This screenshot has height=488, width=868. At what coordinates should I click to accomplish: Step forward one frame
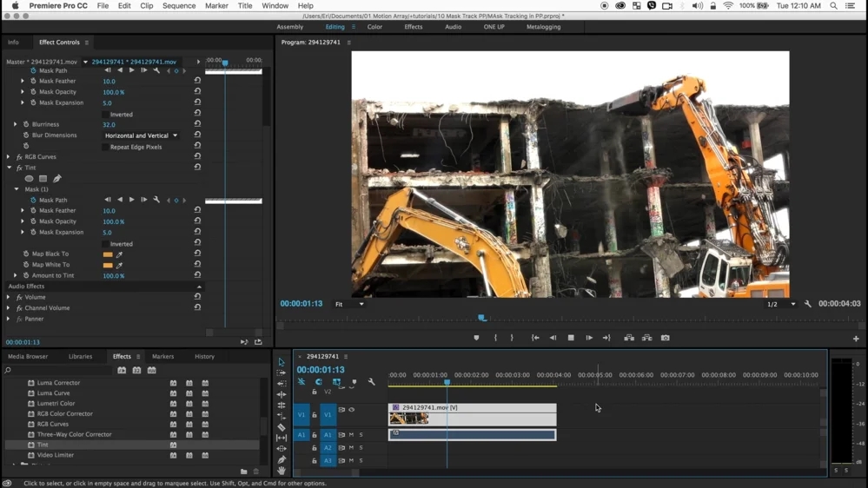(589, 338)
